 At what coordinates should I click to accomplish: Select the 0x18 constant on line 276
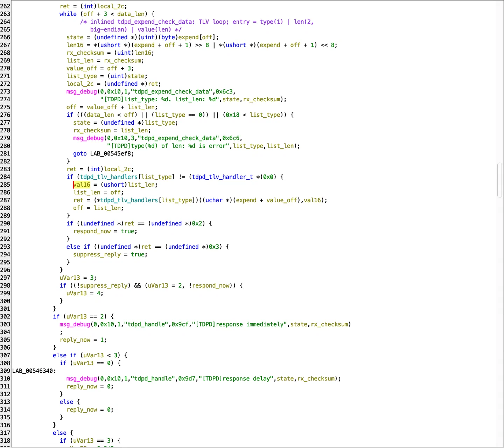coord(232,115)
